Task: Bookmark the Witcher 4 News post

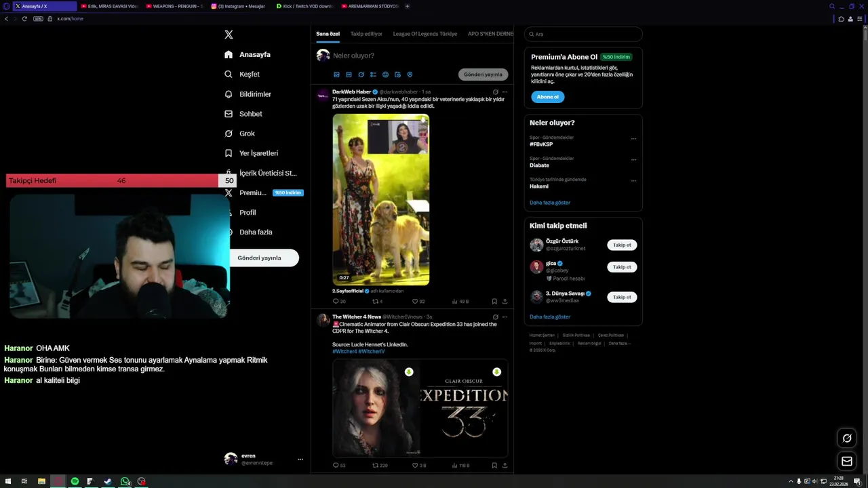Action: pos(494,466)
